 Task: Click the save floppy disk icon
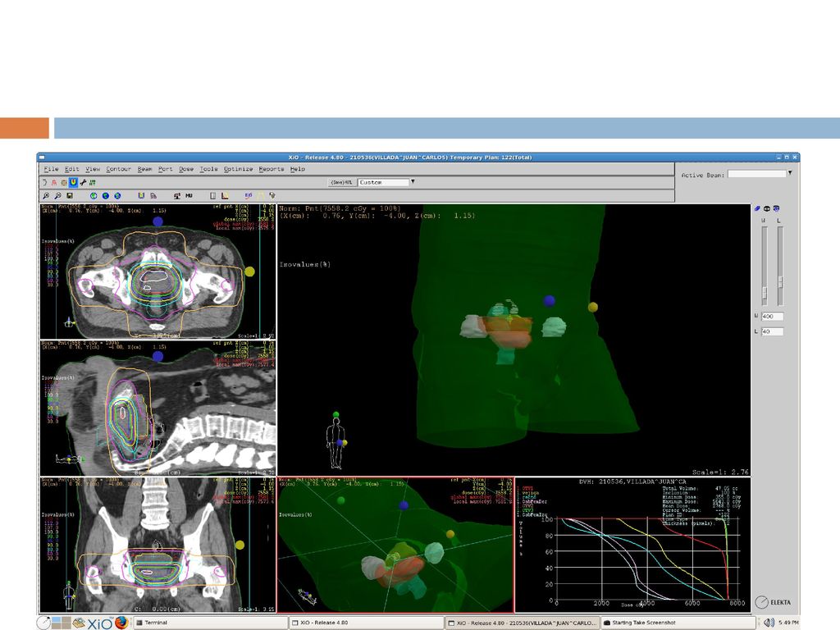pyautogui.click(x=70, y=196)
